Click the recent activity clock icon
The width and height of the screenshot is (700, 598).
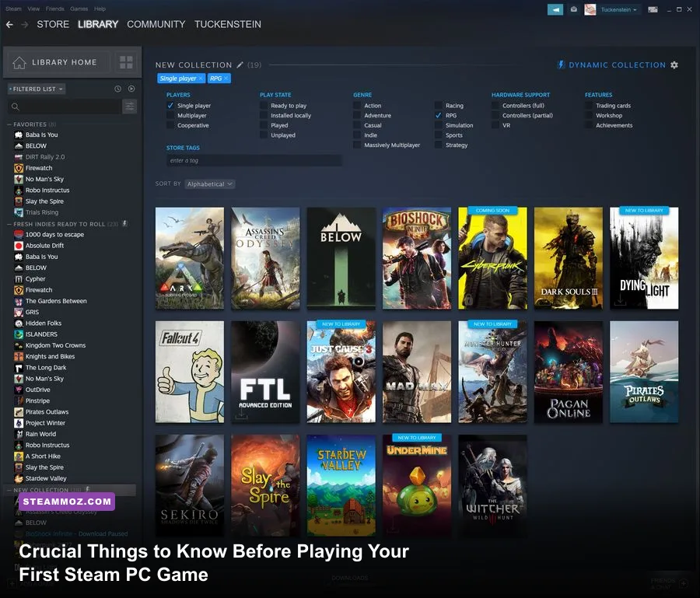coord(118,89)
